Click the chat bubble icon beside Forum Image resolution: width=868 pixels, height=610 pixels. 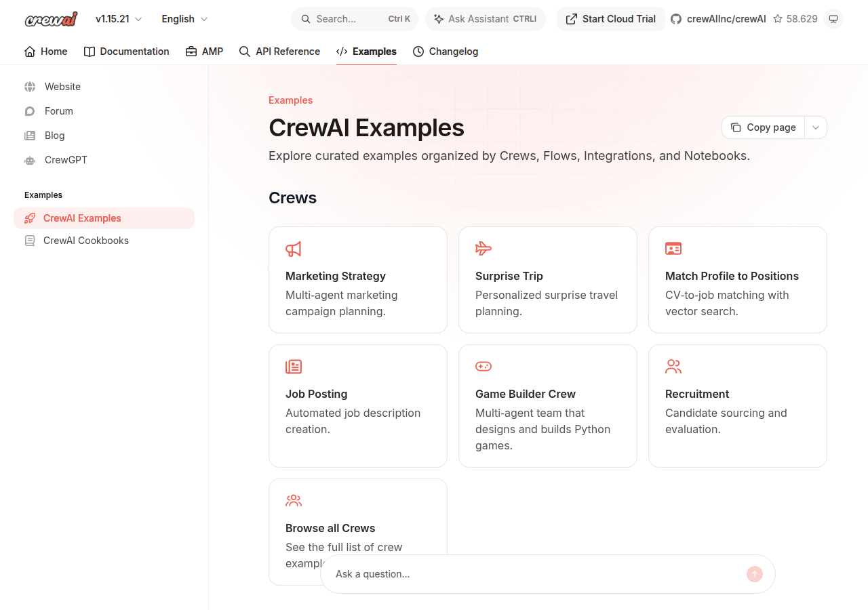tap(30, 111)
